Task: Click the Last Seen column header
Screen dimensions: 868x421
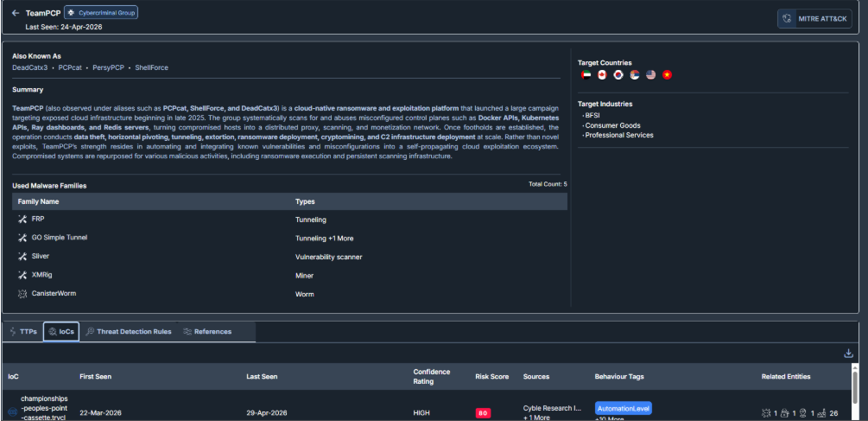Action: (262, 377)
